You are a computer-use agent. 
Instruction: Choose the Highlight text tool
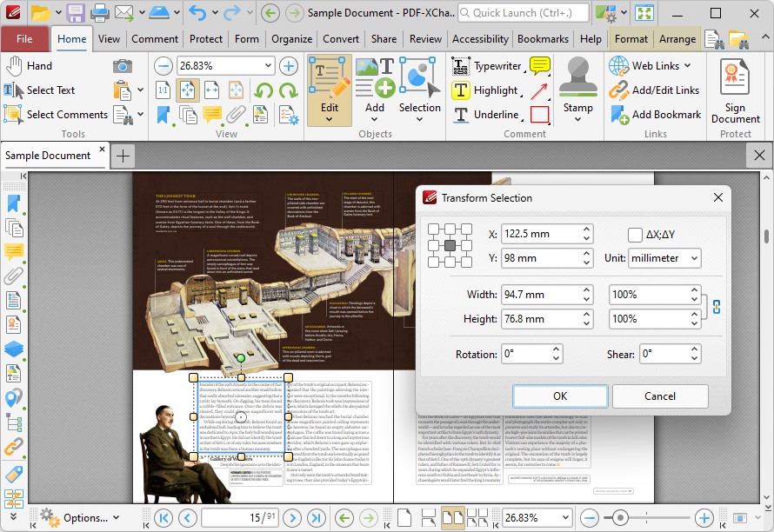pos(486,90)
